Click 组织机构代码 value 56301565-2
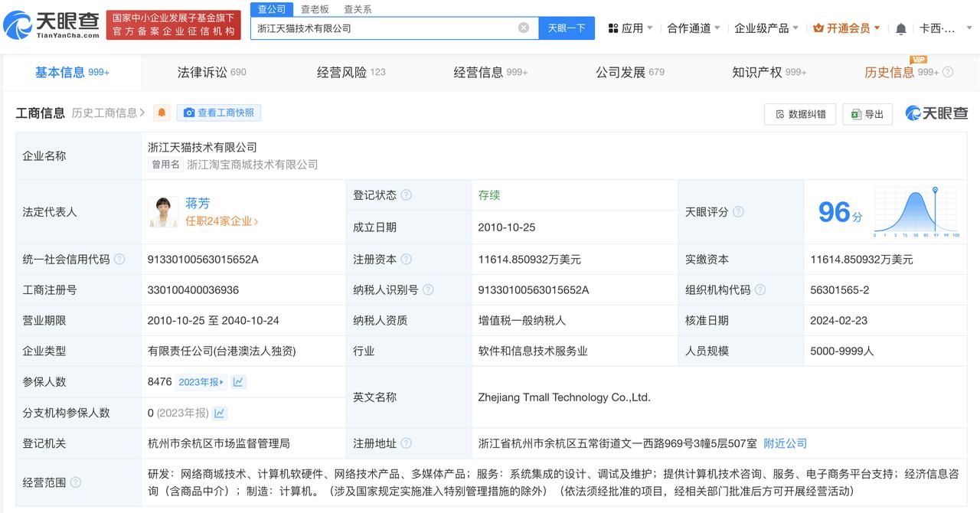This screenshot has height=513, width=980. tap(840, 290)
